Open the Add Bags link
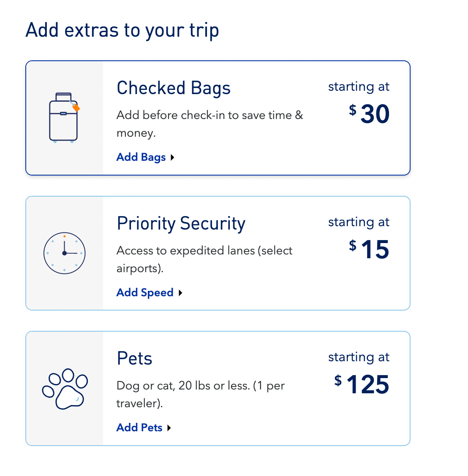Viewport: 468px width, 476px height. [141, 157]
